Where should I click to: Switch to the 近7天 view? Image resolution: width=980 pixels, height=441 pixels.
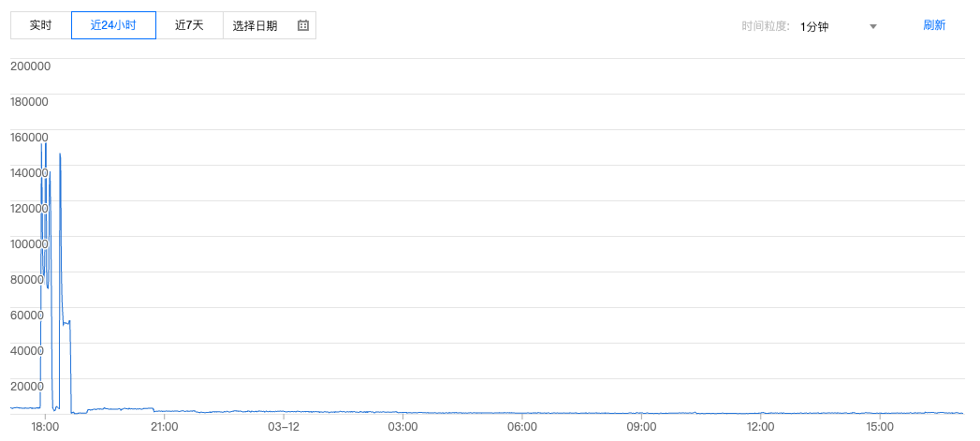[x=189, y=25]
